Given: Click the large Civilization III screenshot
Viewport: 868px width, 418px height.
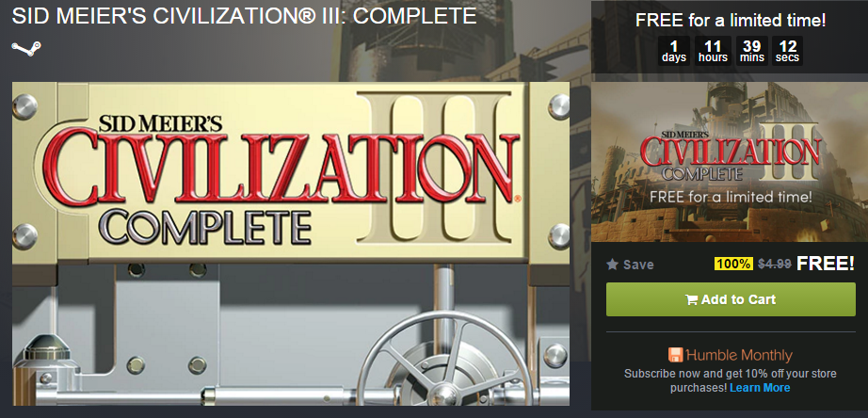Looking at the screenshot, I should [x=291, y=244].
